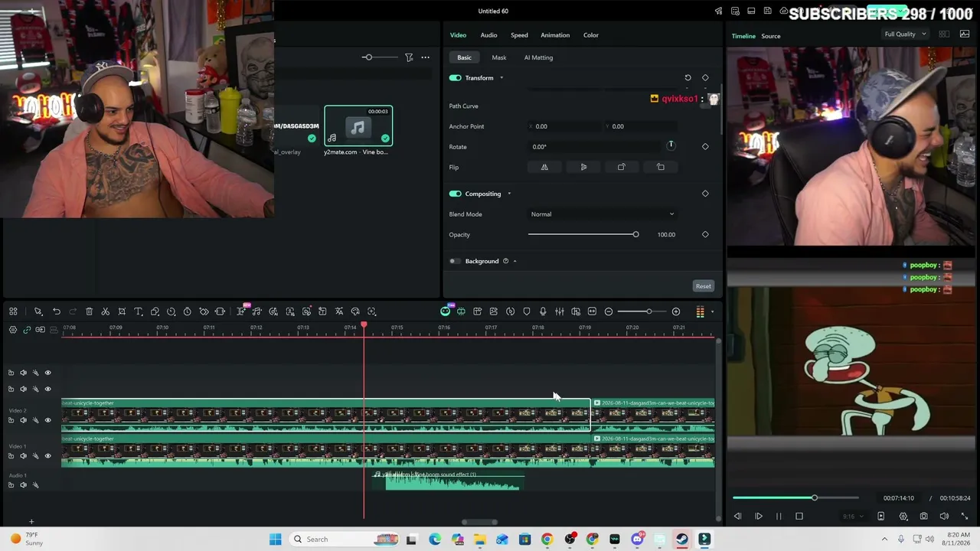980x551 pixels.
Task: Toggle the Compositing switch
Action: [x=456, y=194]
